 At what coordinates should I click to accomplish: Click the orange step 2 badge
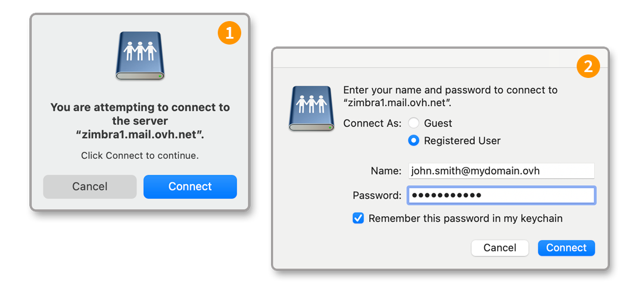tap(588, 67)
